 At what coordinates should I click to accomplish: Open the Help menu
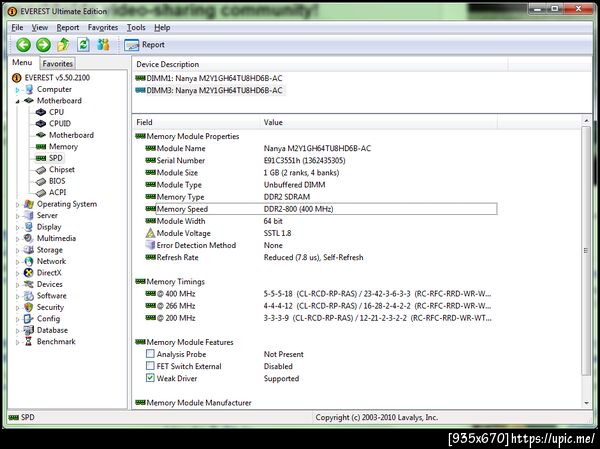[162, 28]
